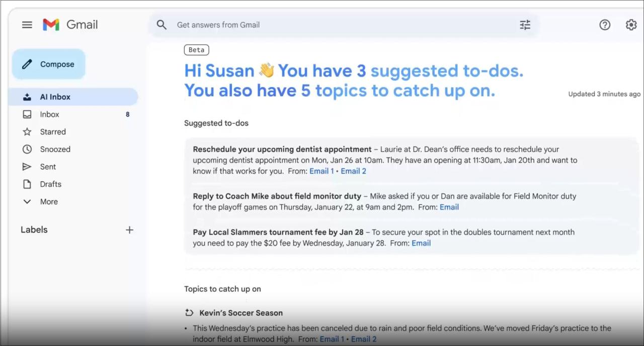Open the hamburger main menu
Image resolution: width=644 pixels, height=346 pixels.
pos(27,24)
